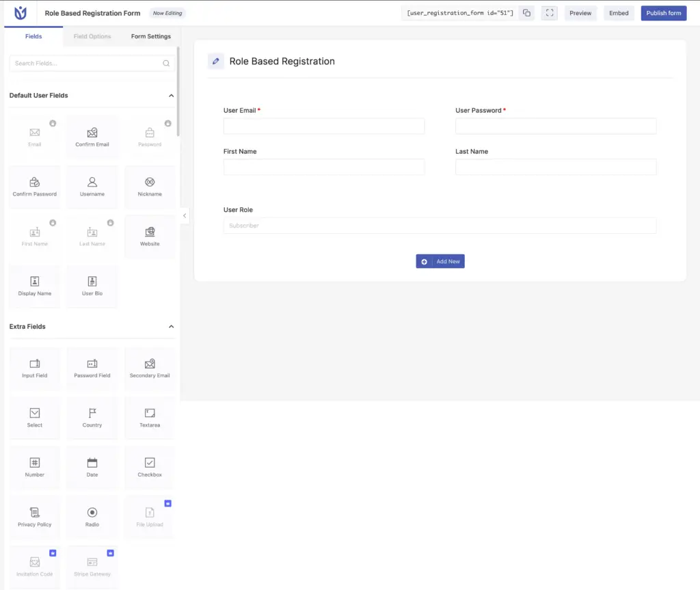700x590 pixels.
Task: Click the Country field icon
Action: pos(92,418)
